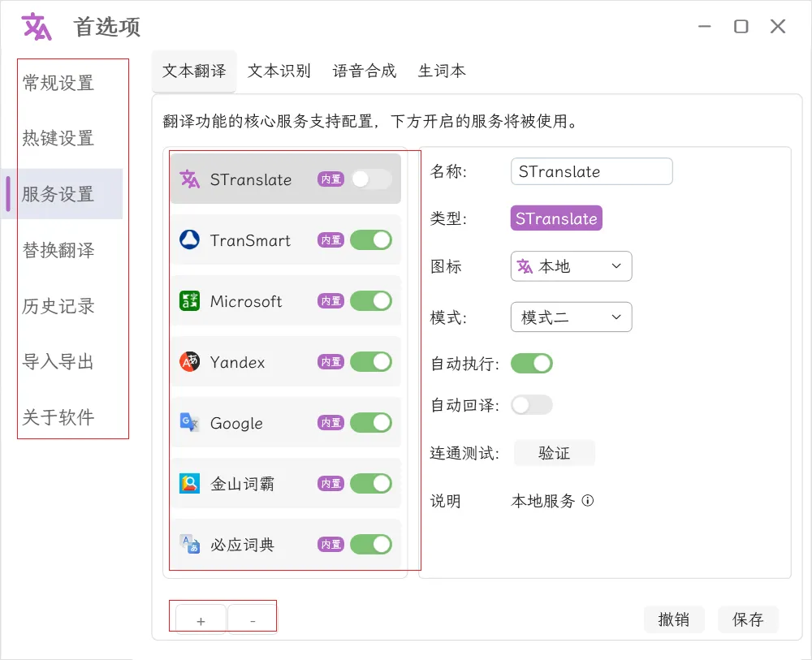Viewport: 812px width, 660px height.
Task: Select the Google service row
Action: click(285, 422)
